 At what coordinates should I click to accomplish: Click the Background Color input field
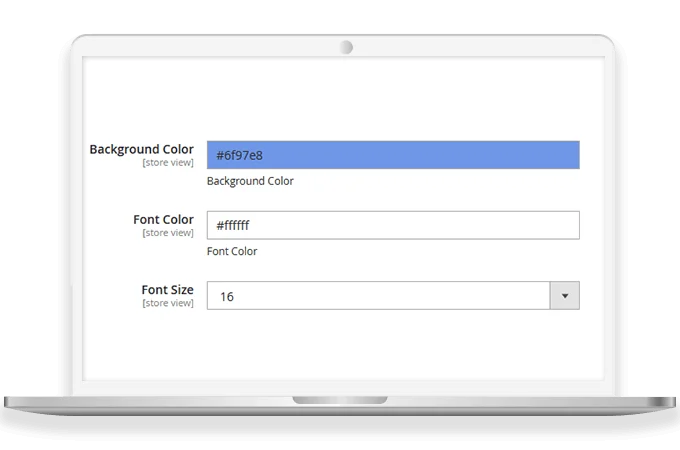pyautogui.click(x=392, y=155)
